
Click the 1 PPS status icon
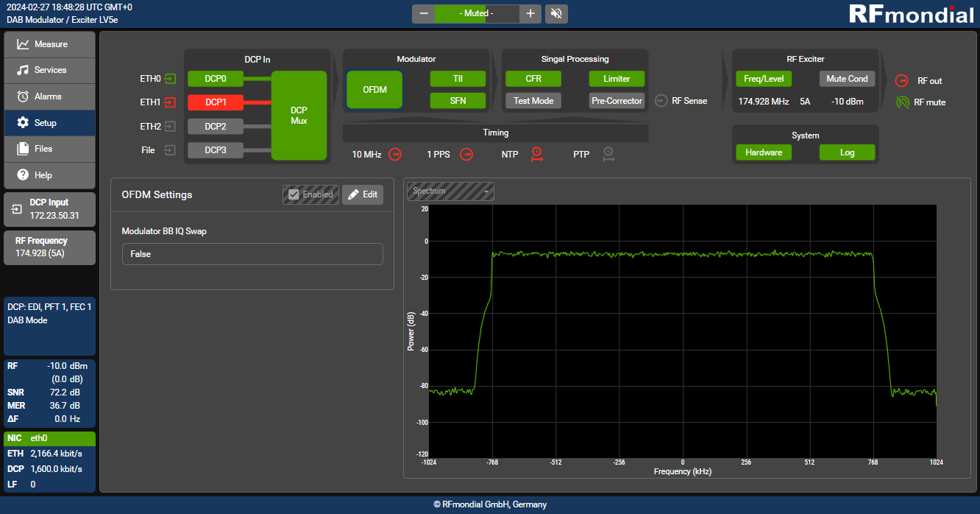466,155
